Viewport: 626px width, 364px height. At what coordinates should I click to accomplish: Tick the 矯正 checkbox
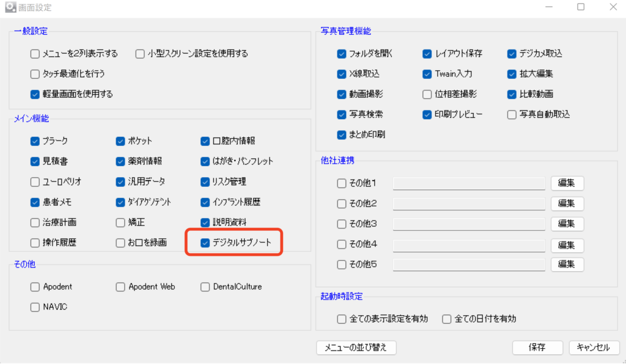120,222
